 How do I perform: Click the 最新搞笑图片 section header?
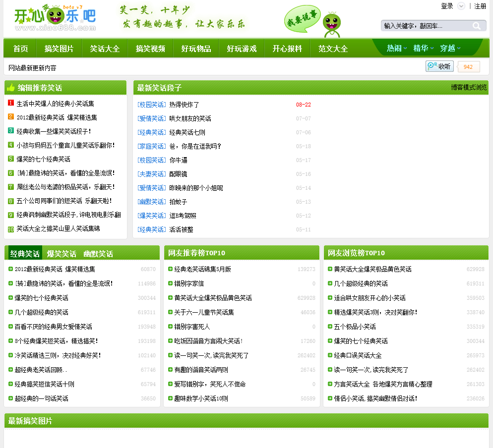tap(30, 421)
